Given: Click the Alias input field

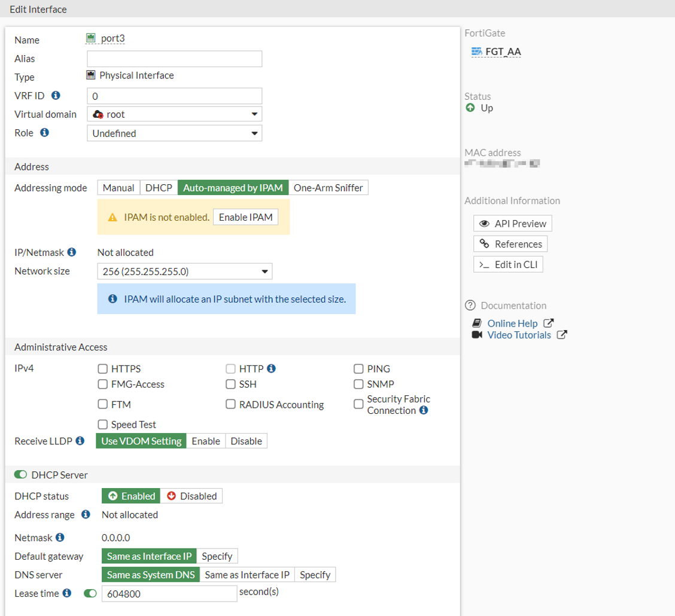Looking at the screenshot, I should click(174, 59).
